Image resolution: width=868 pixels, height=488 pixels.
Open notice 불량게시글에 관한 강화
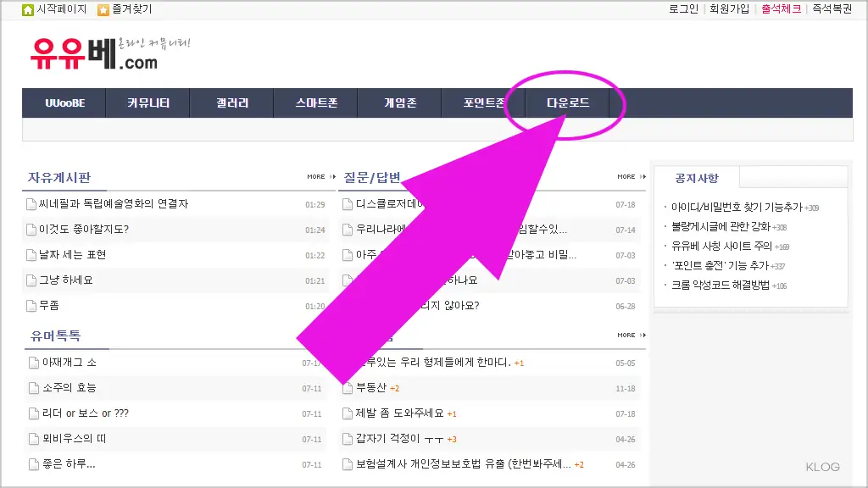tap(721, 226)
